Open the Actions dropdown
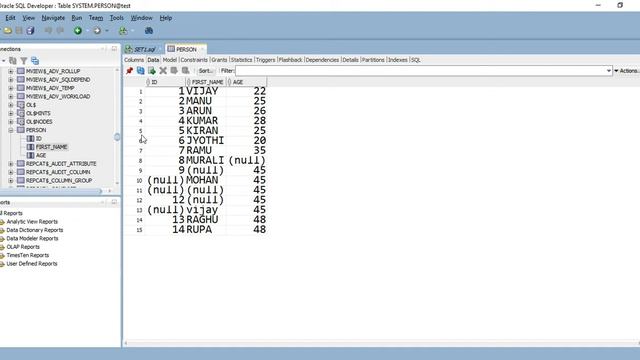The image size is (640, 360). coord(627,71)
